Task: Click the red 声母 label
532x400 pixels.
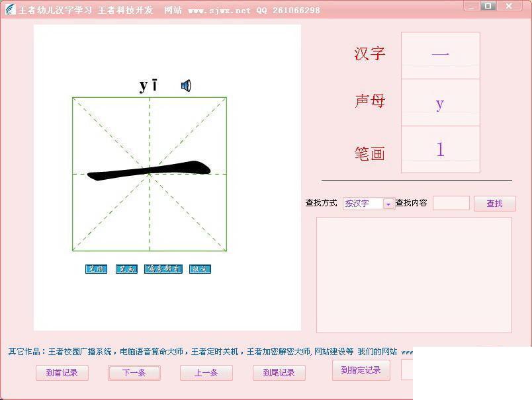Action: point(370,101)
